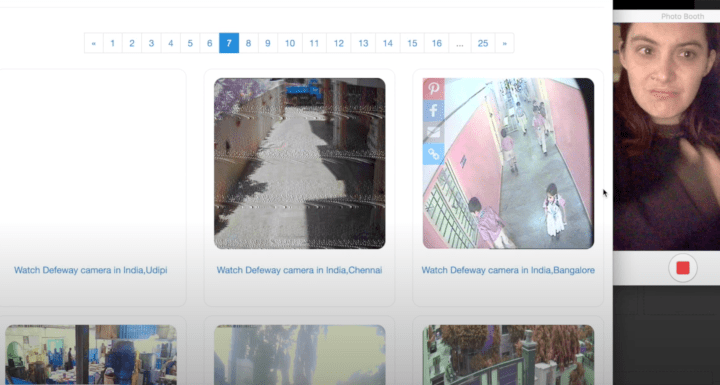Screen dimensions: 720x385
Task: Open pagination page 3
Action: point(151,43)
